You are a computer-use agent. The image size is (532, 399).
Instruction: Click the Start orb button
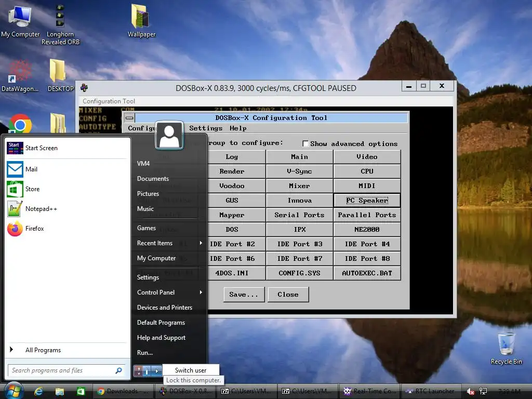[x=13, y=391]
